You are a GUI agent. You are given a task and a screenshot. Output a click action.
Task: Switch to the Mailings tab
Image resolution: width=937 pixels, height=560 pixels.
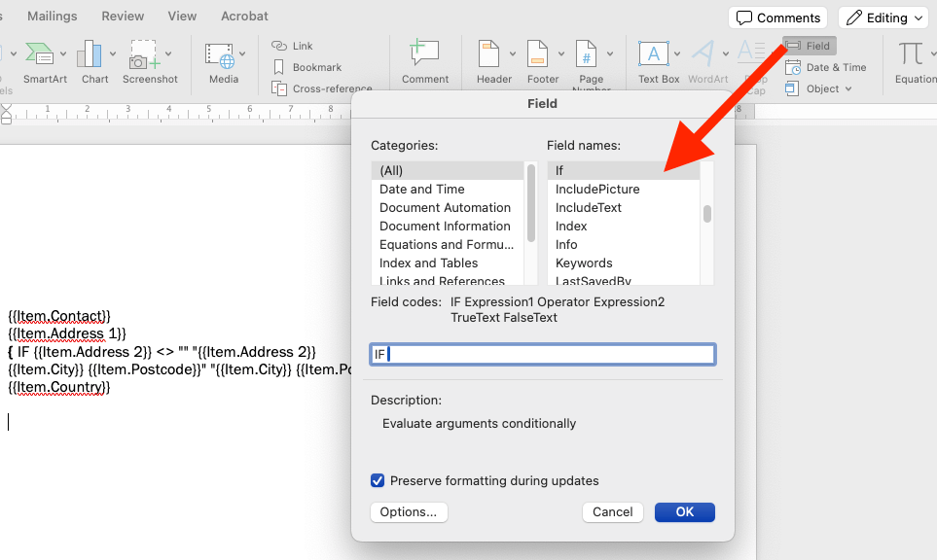coord(53,17)
